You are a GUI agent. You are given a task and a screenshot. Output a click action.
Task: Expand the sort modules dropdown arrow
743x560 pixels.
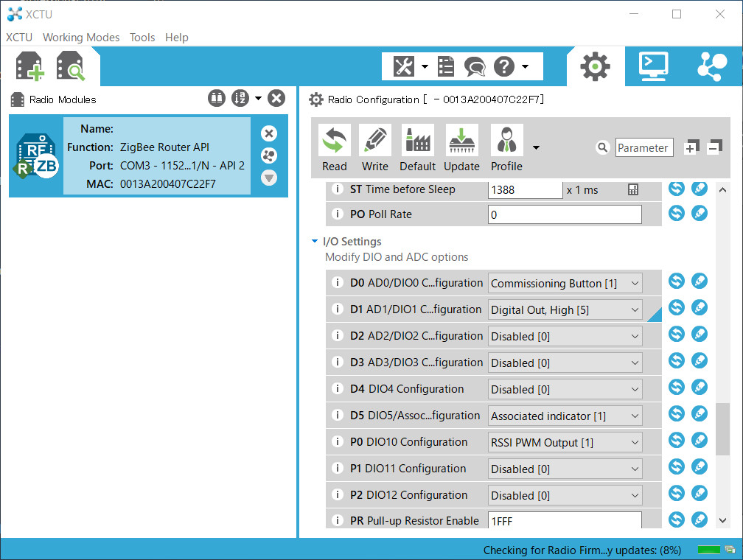[x=258, y=99]
